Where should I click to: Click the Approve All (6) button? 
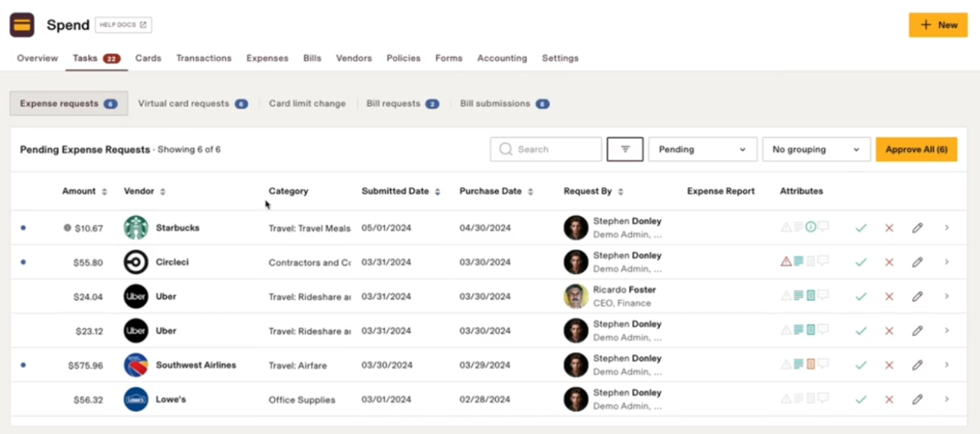916,150
